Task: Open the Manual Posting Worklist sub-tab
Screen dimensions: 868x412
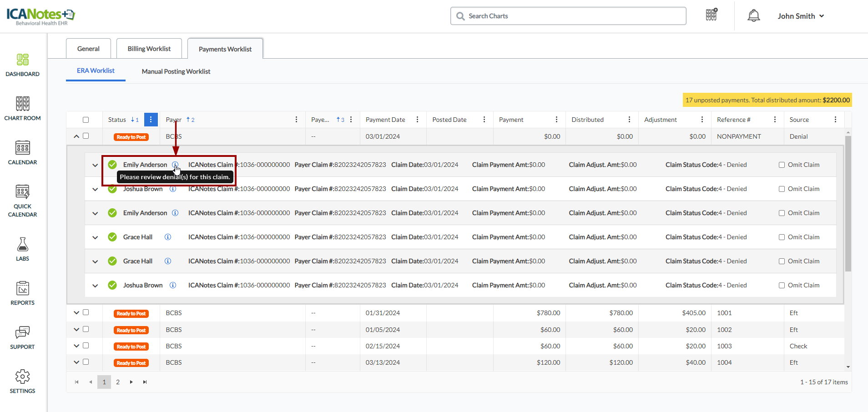Action: click(x=176, y=71)
